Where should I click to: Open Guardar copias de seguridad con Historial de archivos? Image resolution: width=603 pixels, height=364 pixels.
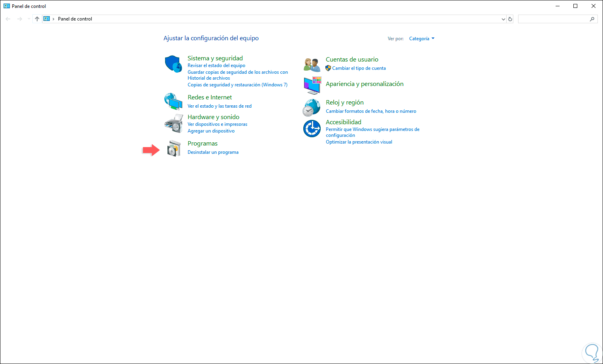point(238,75)
